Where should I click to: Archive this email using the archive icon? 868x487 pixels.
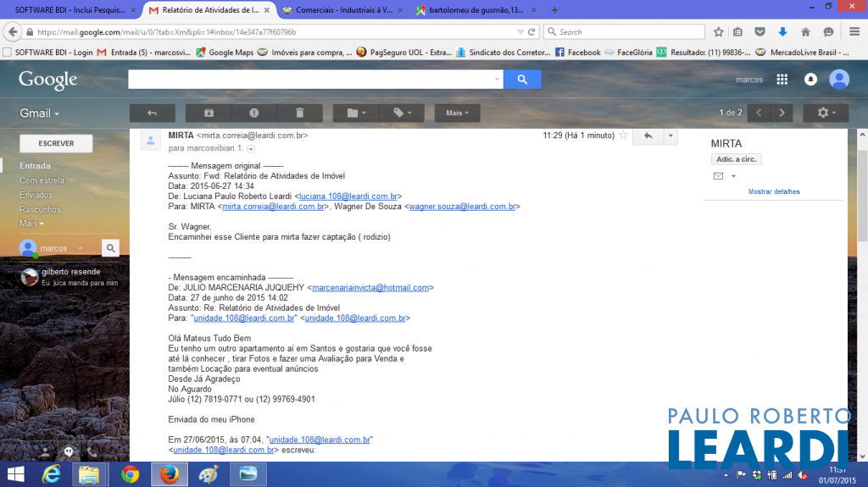coord(209,113)
